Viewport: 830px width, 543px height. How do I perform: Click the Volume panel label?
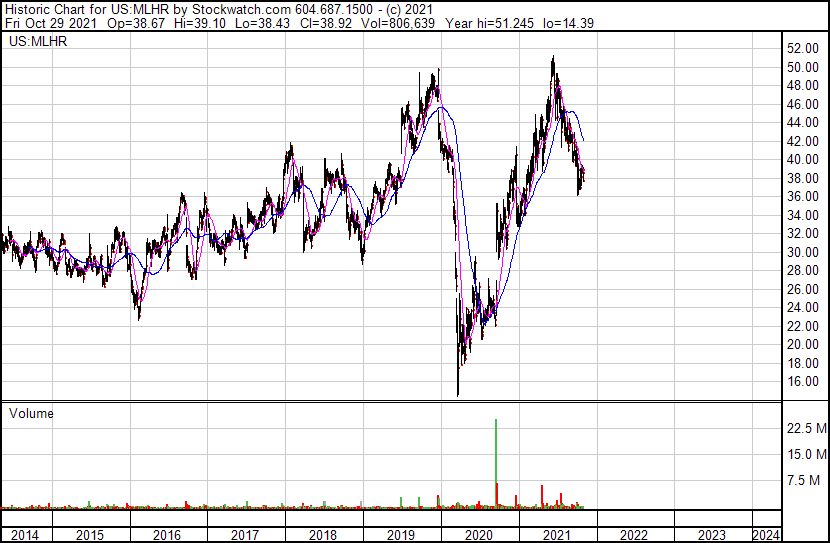(x=31, y=413)
